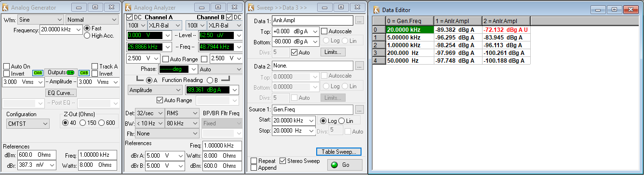Select the -98.254 dBg A cell
This screenshot has width=644, height=175.
(x=458, y=45)
